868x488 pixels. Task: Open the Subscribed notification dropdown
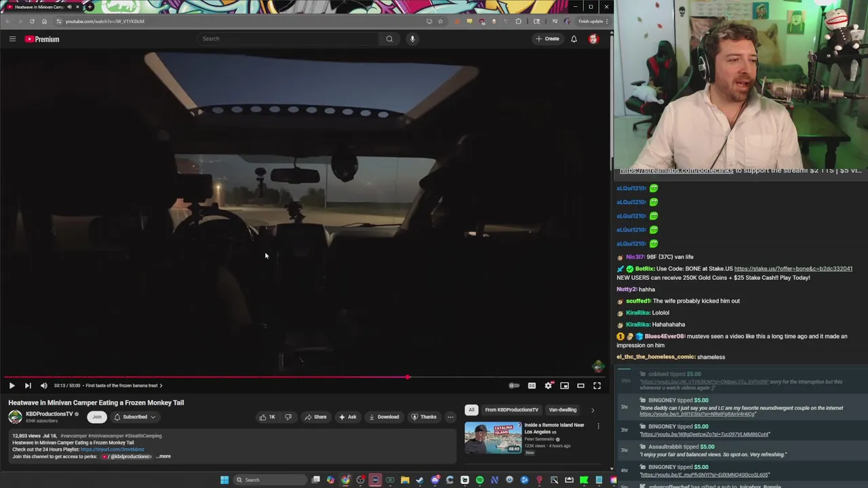[x=135, y=417]
